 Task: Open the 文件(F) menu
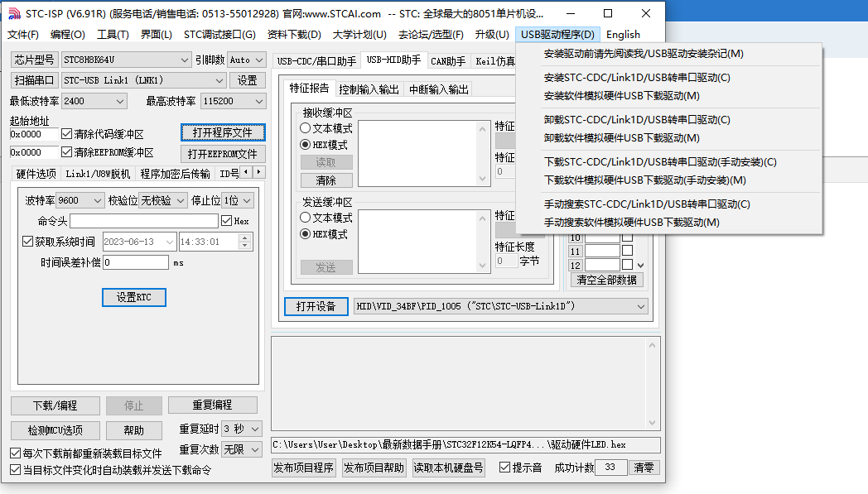point(22,34)
